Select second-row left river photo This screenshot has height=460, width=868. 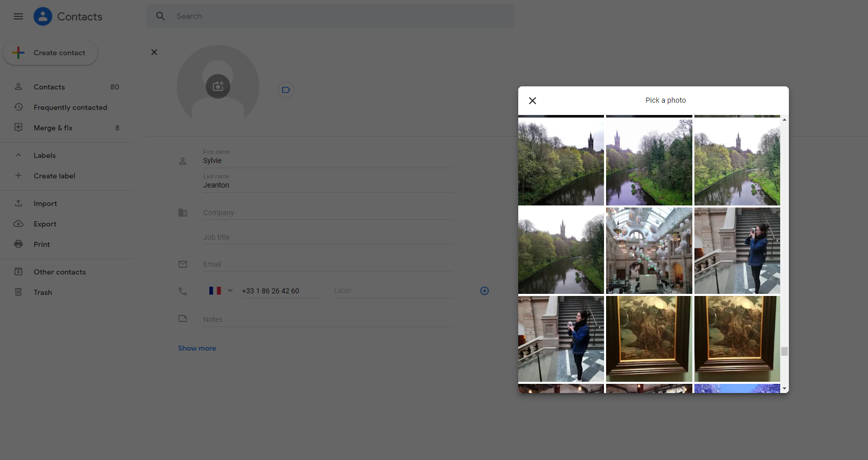point(561,250)
